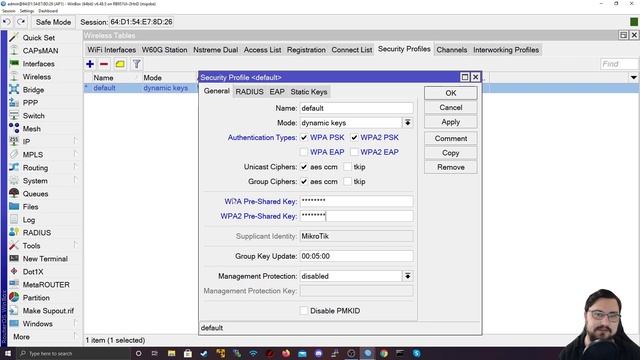640x360 pixels.
Task: Switch to RADIUS tab in dialog
Action: click(x=249, y=92)
